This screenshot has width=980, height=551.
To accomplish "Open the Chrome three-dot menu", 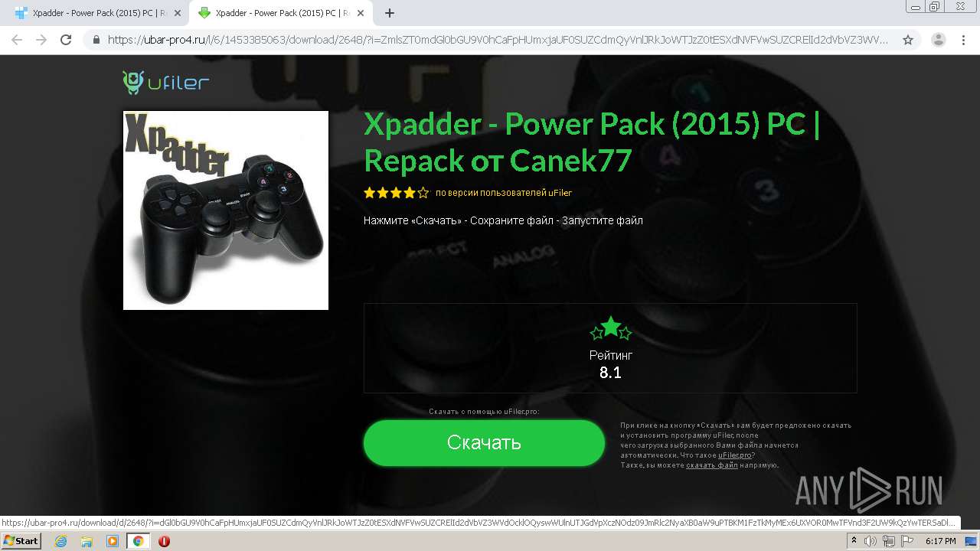I will (x=963, y=40).
